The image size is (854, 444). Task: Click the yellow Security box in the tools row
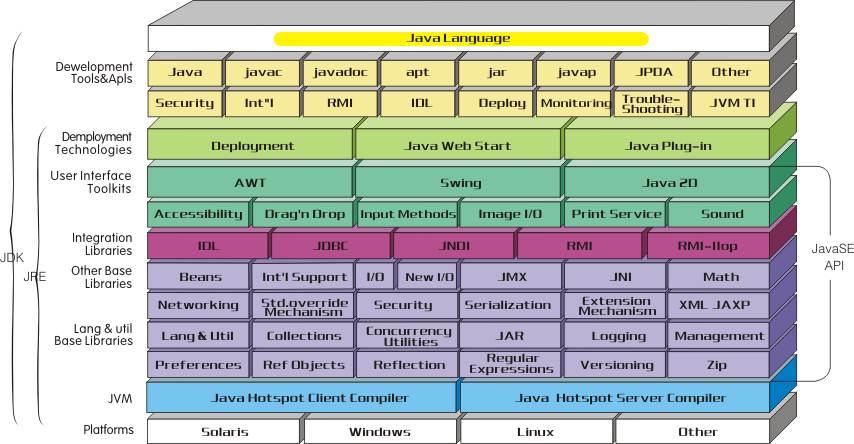pyautogui.click(x=185, y=104)
